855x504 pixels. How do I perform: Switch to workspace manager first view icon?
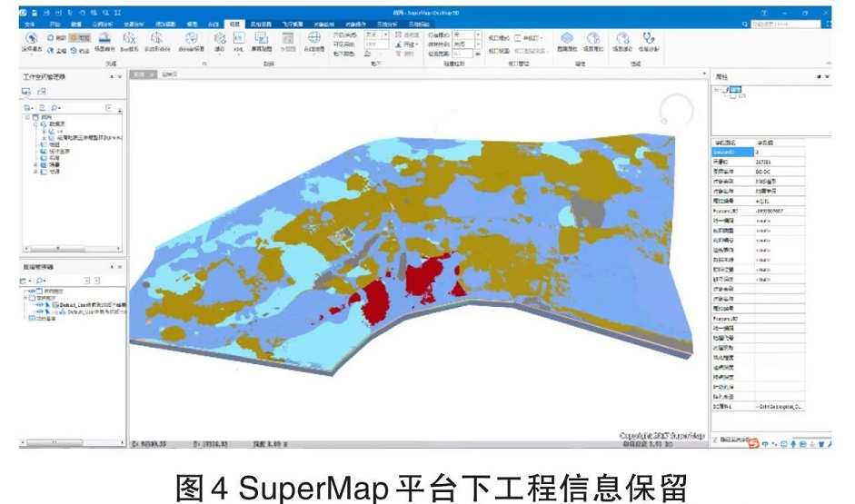point(26,92)
